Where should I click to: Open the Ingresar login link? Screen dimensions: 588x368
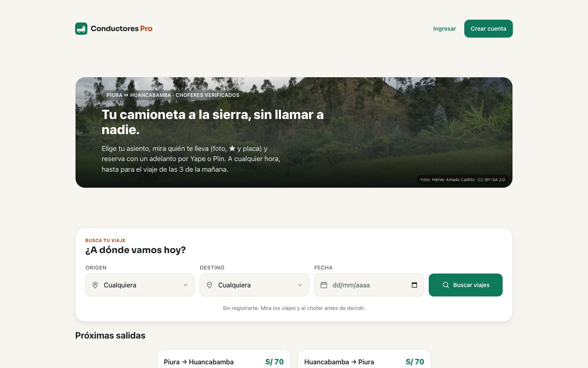(x=445, y=29)
